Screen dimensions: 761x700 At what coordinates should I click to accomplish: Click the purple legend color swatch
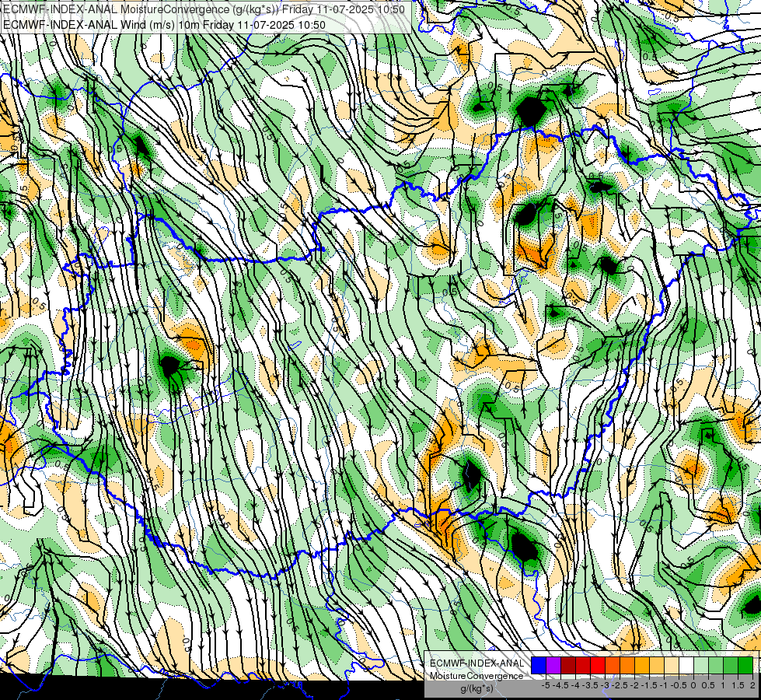(x=553, y=666)
